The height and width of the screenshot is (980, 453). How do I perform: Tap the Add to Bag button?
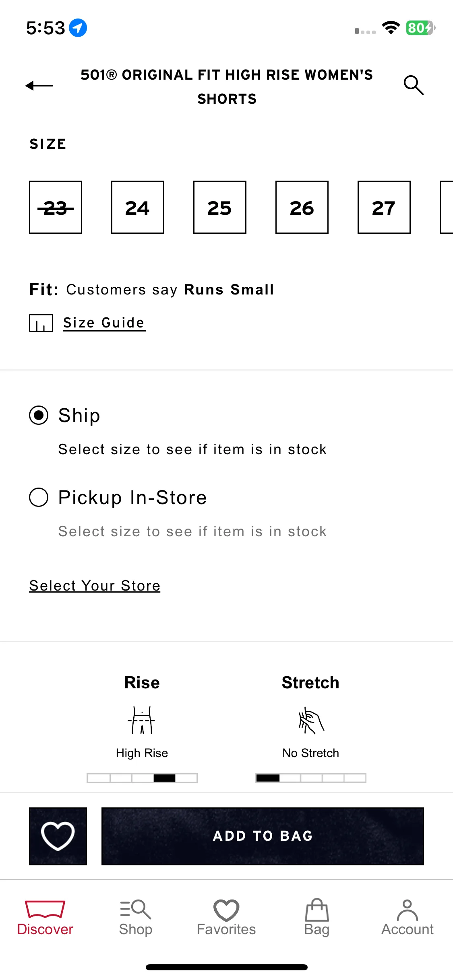pyautogui.click(x=263, y=836)
